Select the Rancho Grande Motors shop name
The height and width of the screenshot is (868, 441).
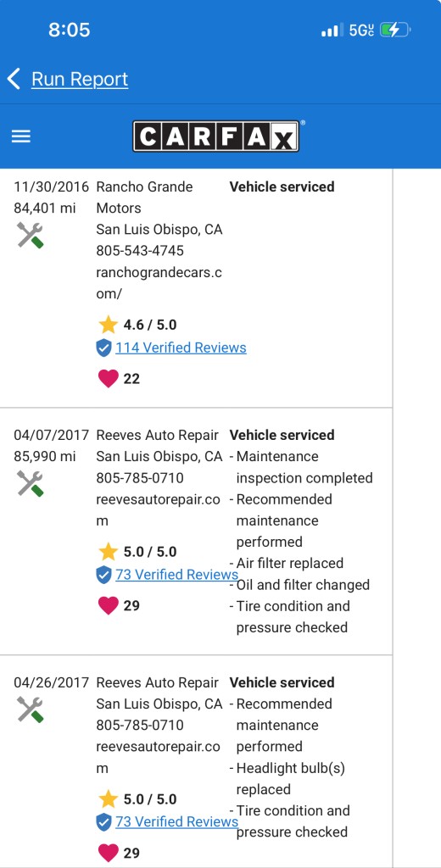point(145,198)
